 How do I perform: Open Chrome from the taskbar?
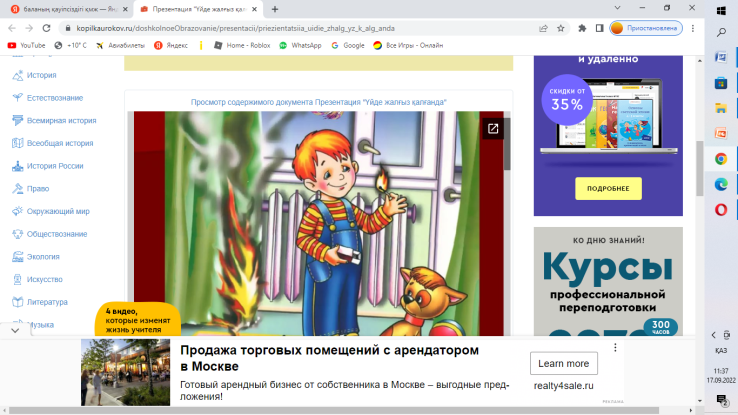coord(721,159)
